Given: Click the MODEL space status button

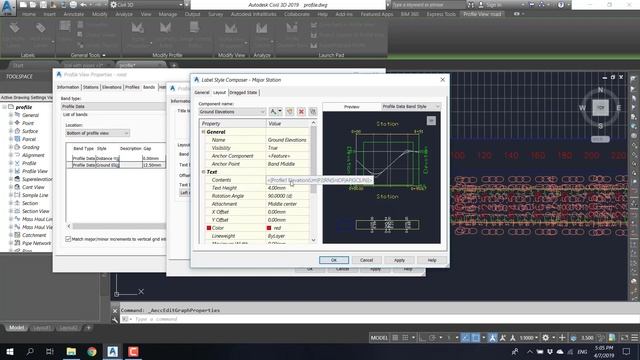Looking at the screenshot, I should [379, 338].
